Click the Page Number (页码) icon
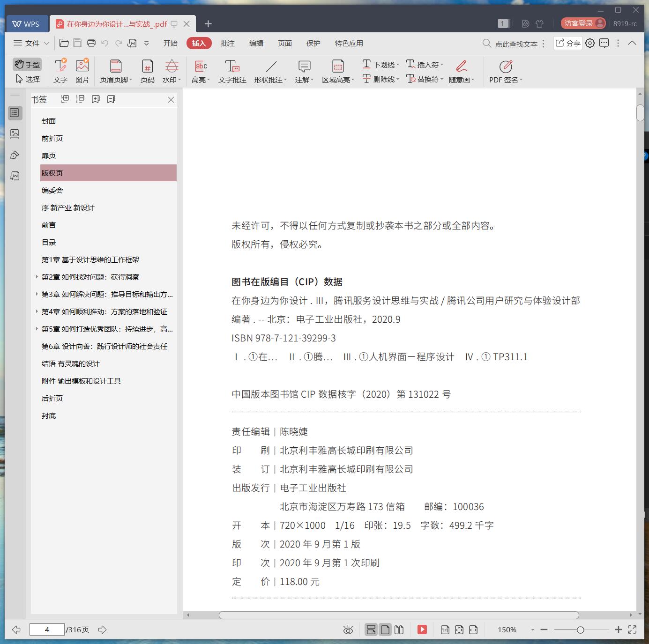 148,71
